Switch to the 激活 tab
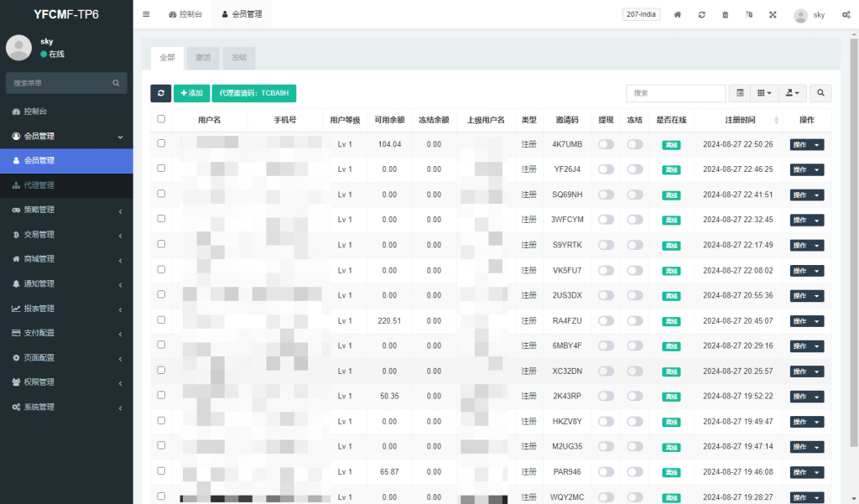Screen dimensions: 859x504 pyautogui.click(x=203, y=58)
